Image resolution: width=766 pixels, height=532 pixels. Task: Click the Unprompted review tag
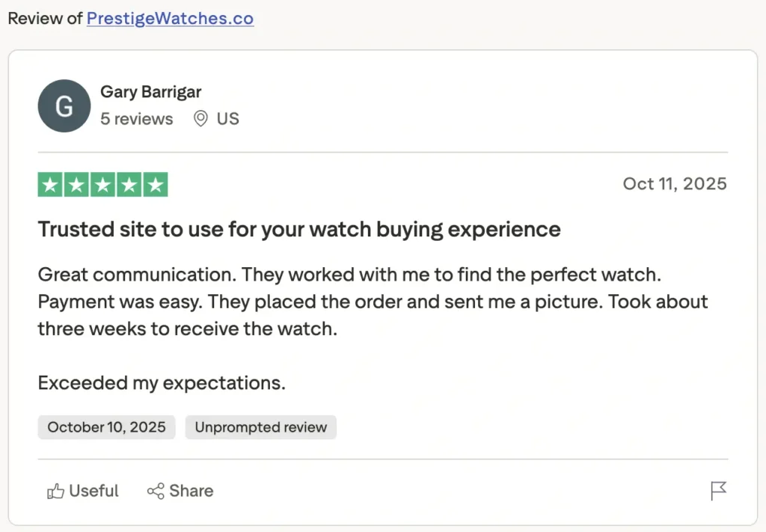260,427
